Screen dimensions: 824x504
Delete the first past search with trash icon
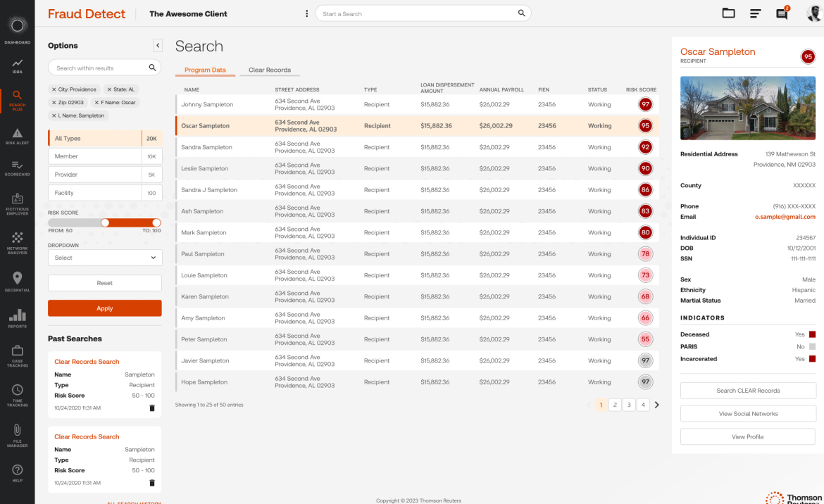152,408
